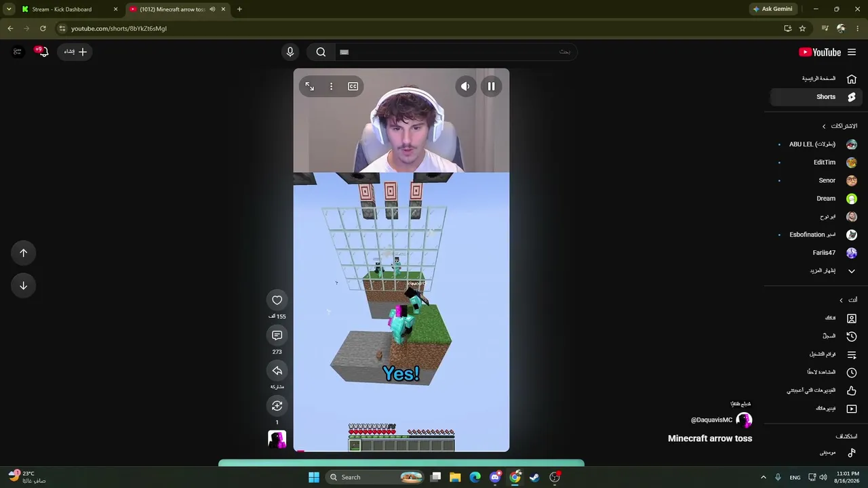Open the ABU LEL subscription channel
Image resolution: width=868 pixels, height=488 pixels.
coord(816,144)
